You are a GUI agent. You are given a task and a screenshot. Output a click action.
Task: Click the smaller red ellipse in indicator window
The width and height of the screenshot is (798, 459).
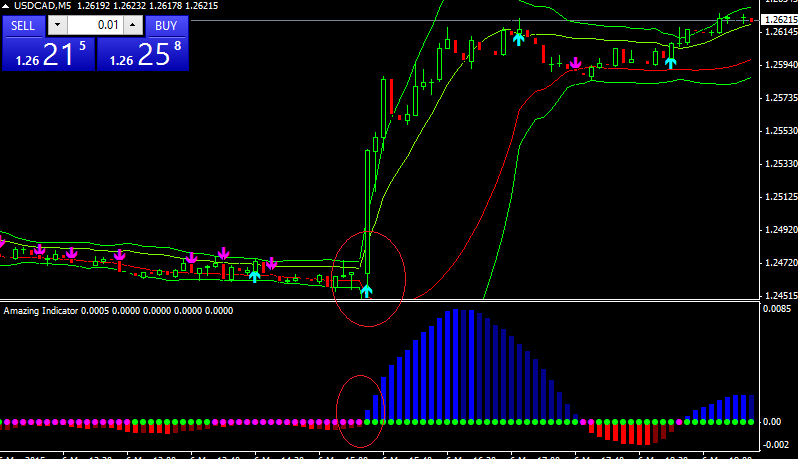click(x=360, y=411)
